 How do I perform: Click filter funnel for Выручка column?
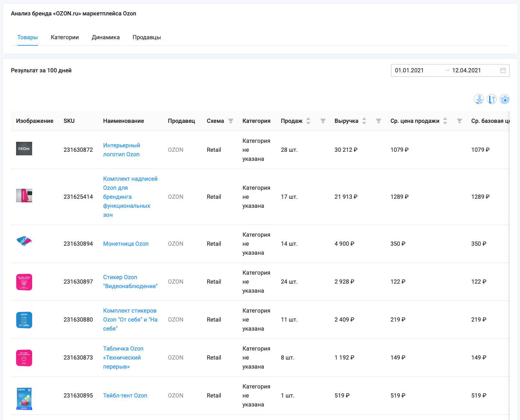click(379, 121)
